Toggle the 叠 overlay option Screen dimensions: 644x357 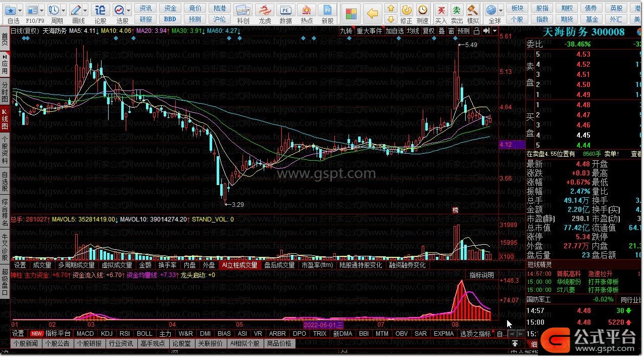[441, 31]
